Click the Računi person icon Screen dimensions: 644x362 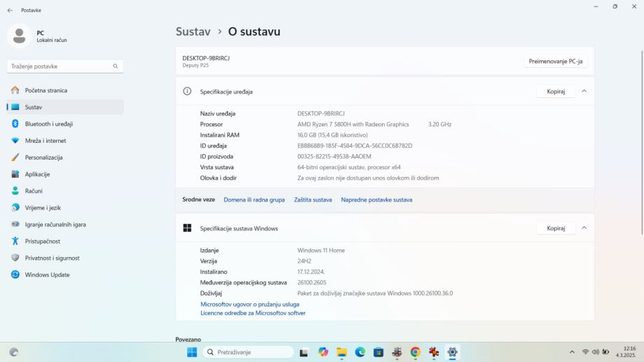15,191
